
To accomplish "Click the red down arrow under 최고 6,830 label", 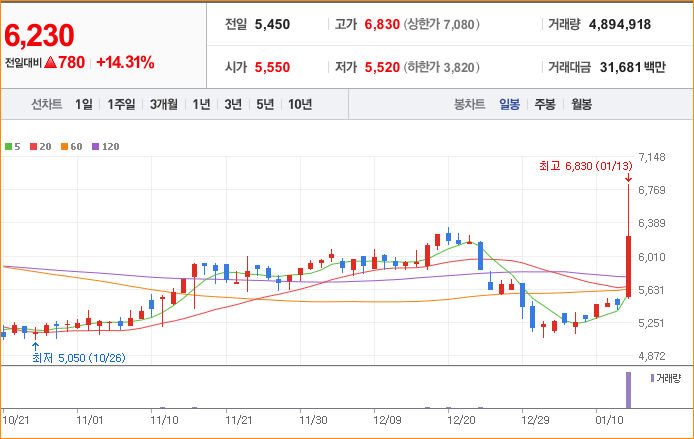I will pos(628,178).
